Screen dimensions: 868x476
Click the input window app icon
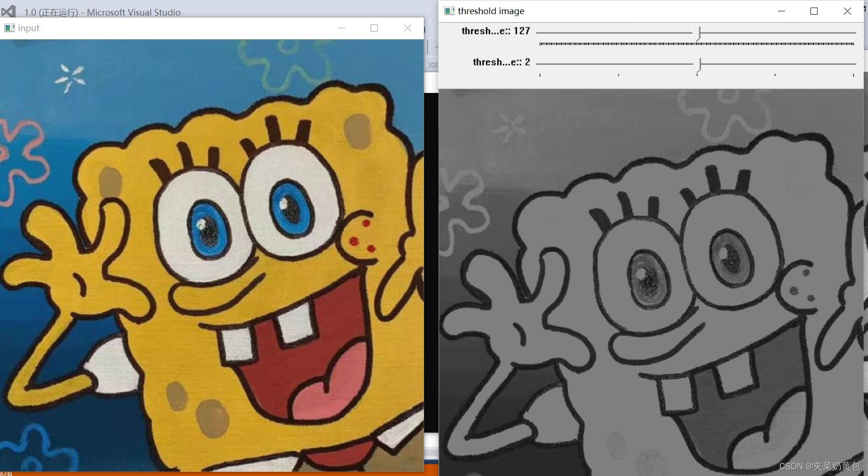pos(9,28)
